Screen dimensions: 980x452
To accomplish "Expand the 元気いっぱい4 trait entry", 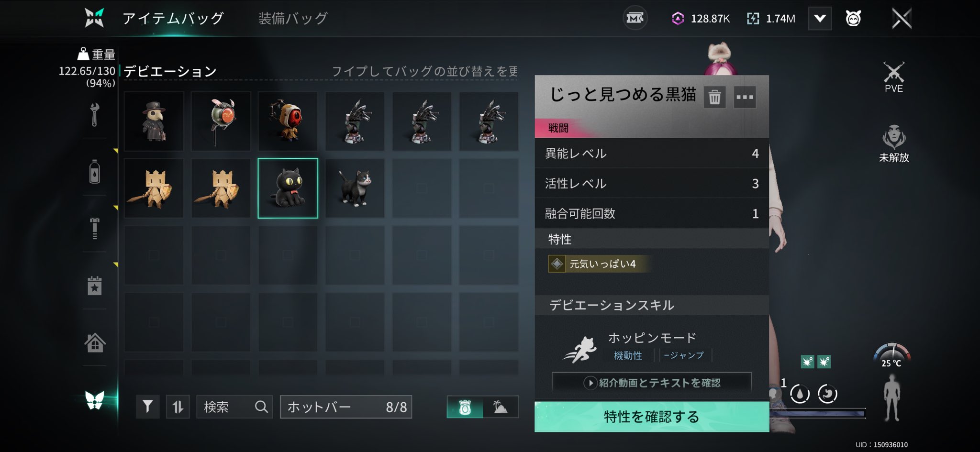I will click(600, 264).
